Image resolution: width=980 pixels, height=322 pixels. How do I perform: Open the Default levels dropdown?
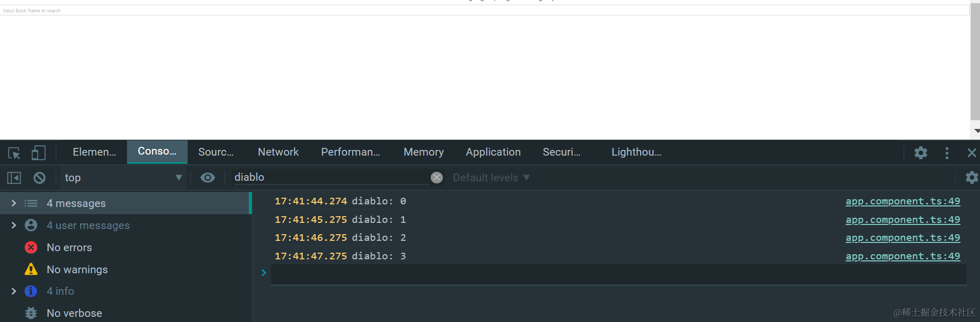pos(491,178)
